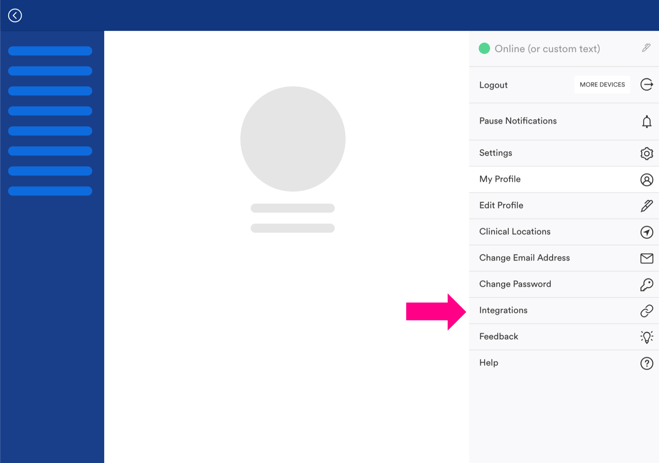Click the Edit Profile pencil icon
This screenshot has height=463, width=659.
pyautogui.click(x=646, y=206)
